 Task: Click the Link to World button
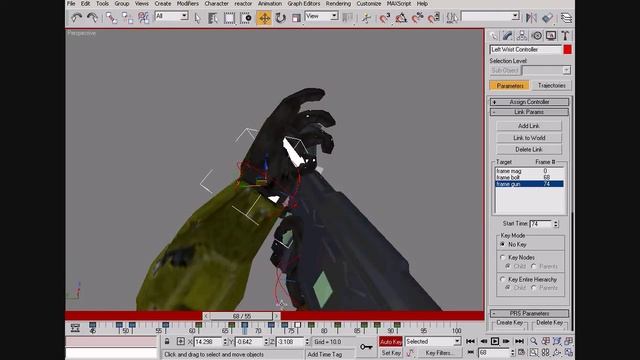pyautogui.click(x=529, y=138)
